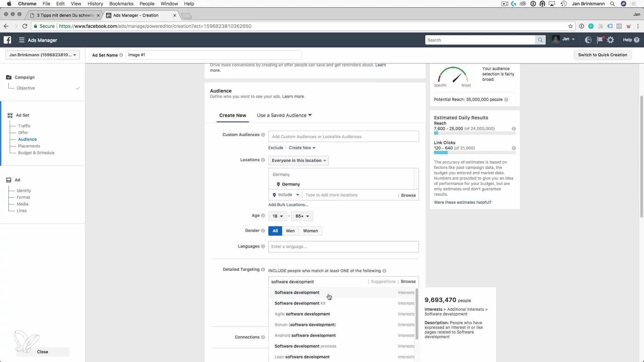
Task: Open the Use a Saved Audience dropdown
Action: click(284, 115)
